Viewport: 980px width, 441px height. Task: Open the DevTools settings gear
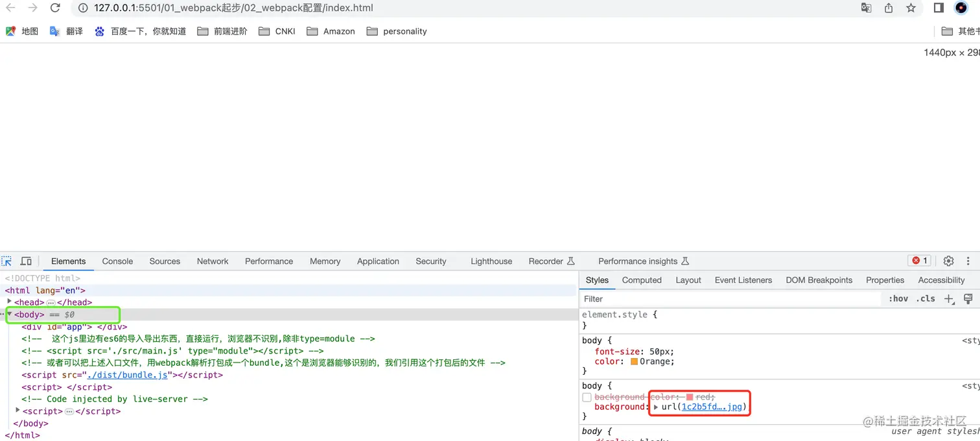click(x=948, y=261)
